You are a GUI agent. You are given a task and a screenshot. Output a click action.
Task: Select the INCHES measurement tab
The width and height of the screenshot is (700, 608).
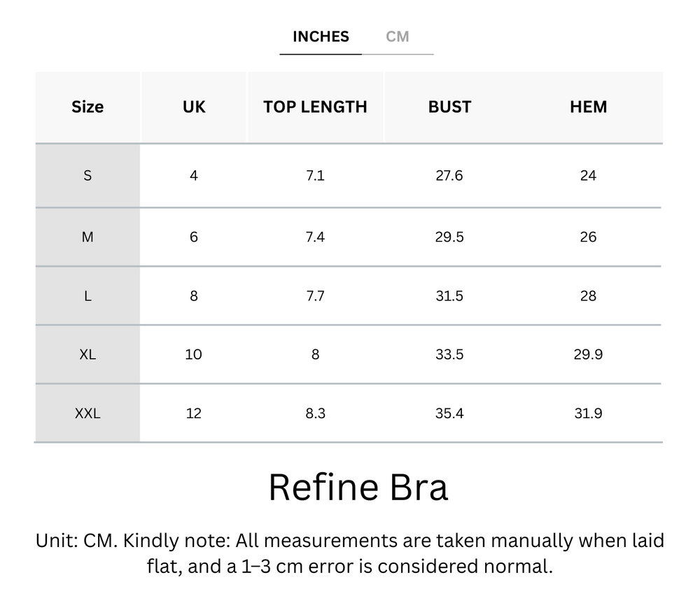320,36
